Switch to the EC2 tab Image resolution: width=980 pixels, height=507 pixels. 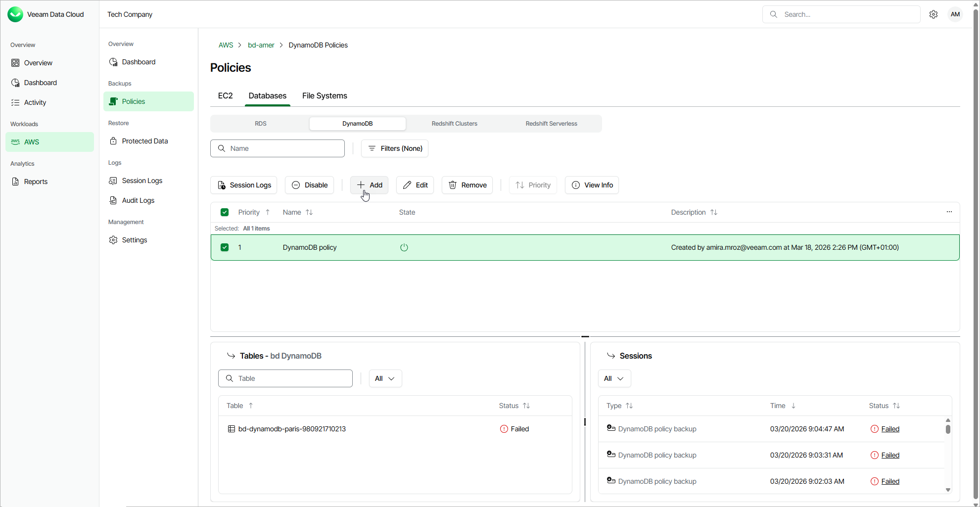(x=225, y=95)
